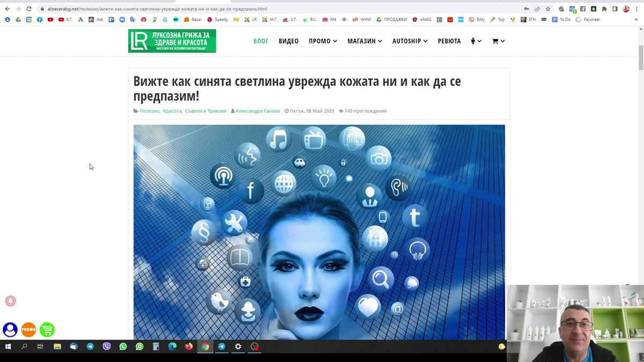The height and width of the screenshot is (362, 644).
Task: Click the green shopping cart floating button
Action: pos(47,329)
